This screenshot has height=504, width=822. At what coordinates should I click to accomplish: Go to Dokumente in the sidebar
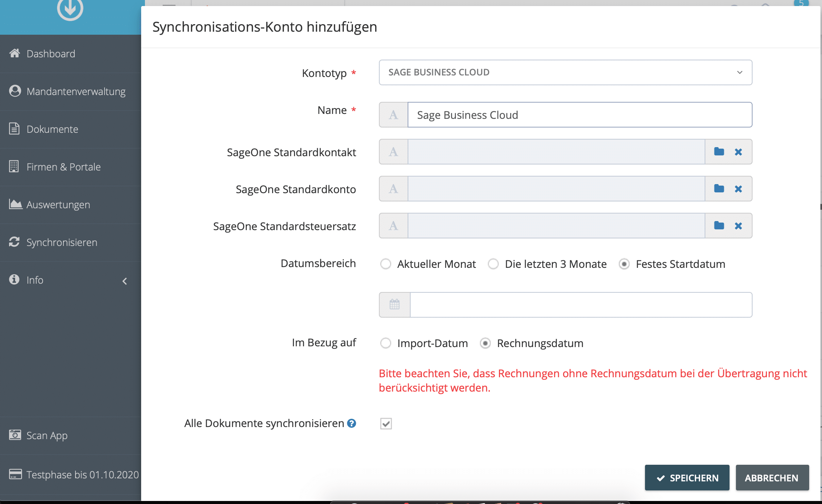point(71,129)
